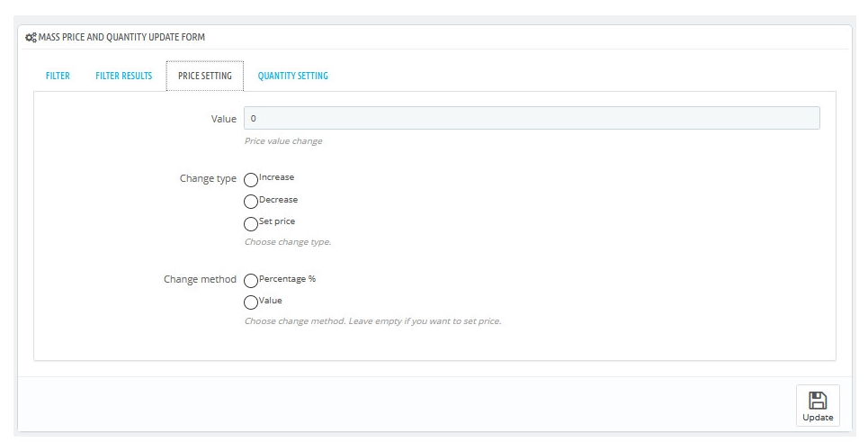Choose the Value change method radio
The image size is (868, 442).
251,302
